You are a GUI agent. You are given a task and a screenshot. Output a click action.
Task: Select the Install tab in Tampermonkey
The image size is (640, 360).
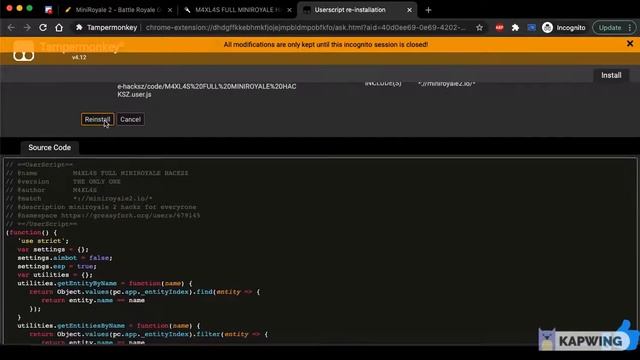tap(611, 75)
